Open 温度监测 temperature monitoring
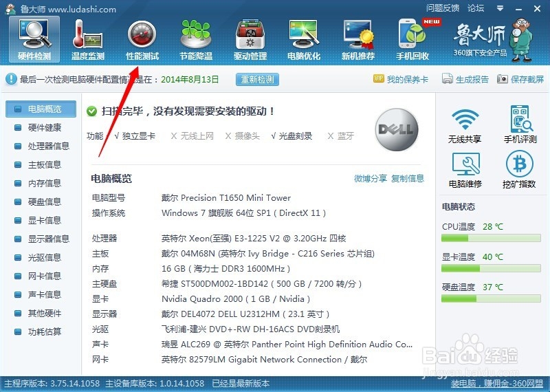This screenshot has height=392, width=550. pyautogui.click(x=88, y=40)
